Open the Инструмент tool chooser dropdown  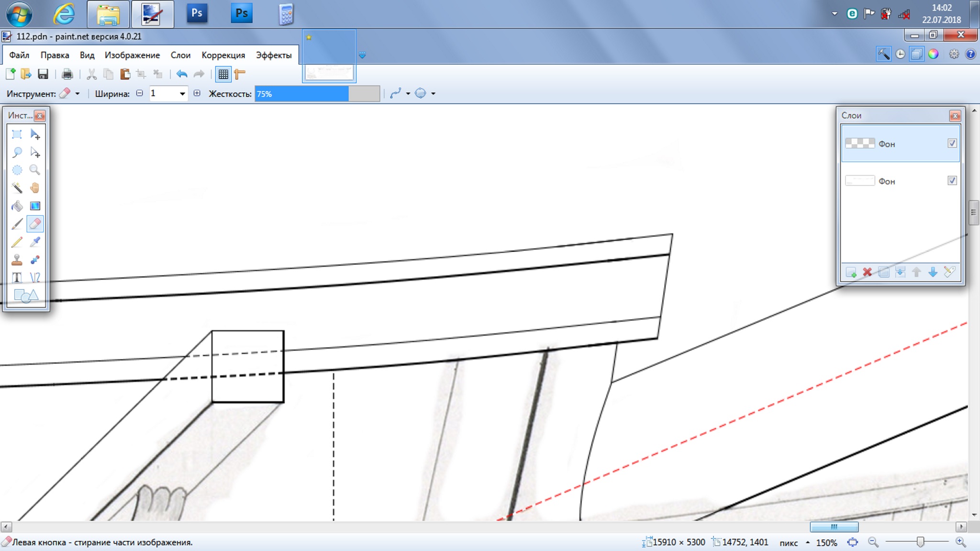click(x=70, y=93)
